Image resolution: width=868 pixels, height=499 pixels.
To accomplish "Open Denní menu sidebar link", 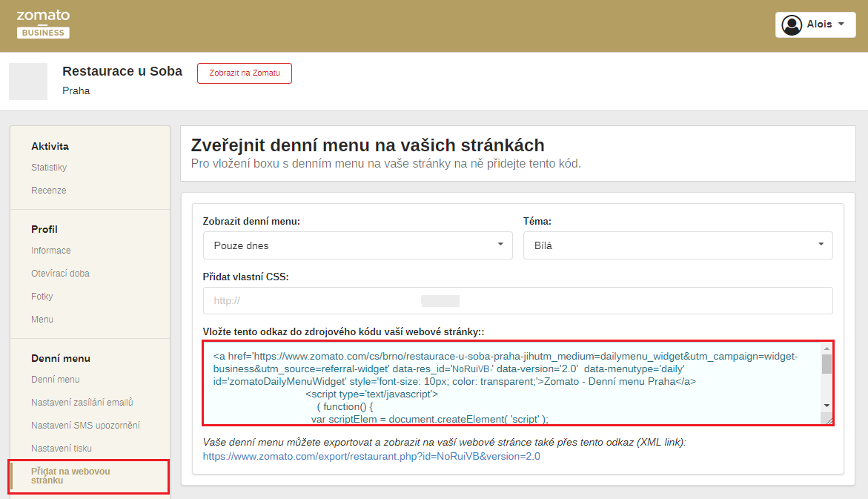I will [x=56, y=380].
